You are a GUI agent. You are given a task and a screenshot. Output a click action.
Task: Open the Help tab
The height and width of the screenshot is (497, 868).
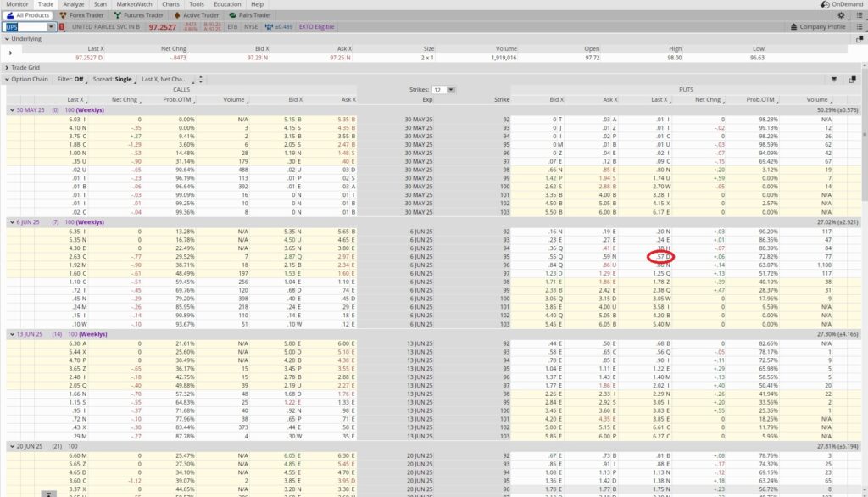point(257,4)
